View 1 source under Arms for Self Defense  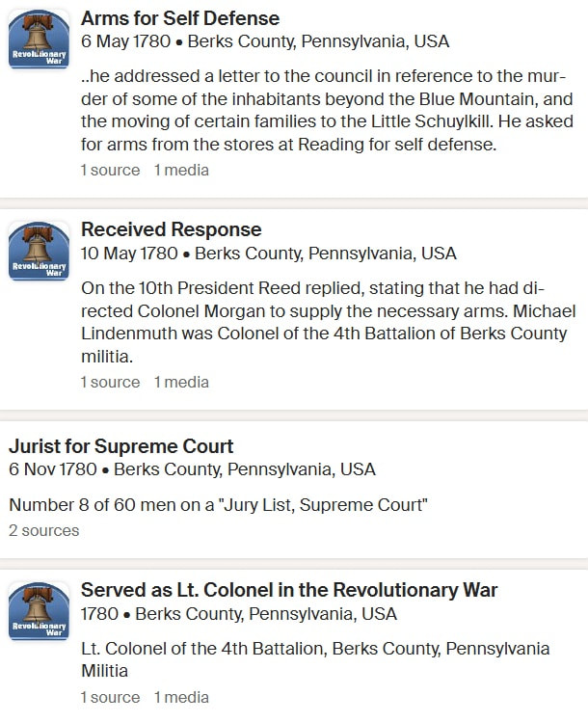coord(110,170)
